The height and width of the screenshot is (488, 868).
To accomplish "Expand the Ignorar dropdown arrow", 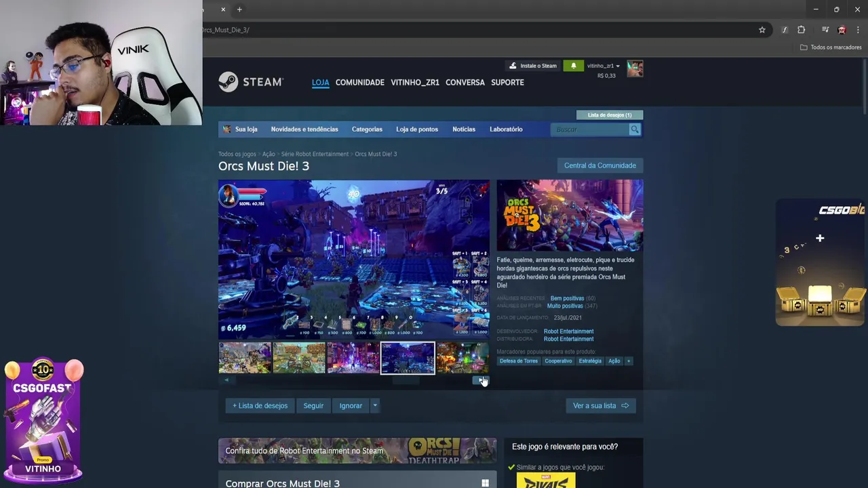I will pos(374,405).
